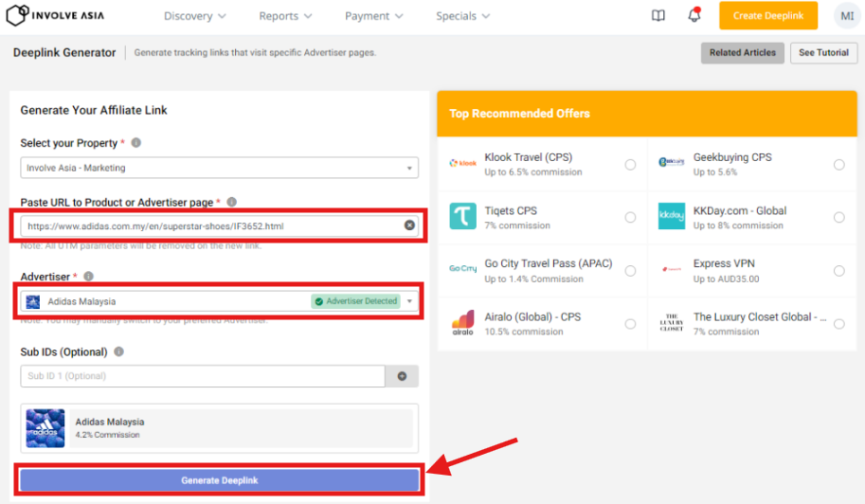Screen dimensions: 865x504
Task: Select the Klook Travel (CPS) offer radio
Action: point(630,165)
